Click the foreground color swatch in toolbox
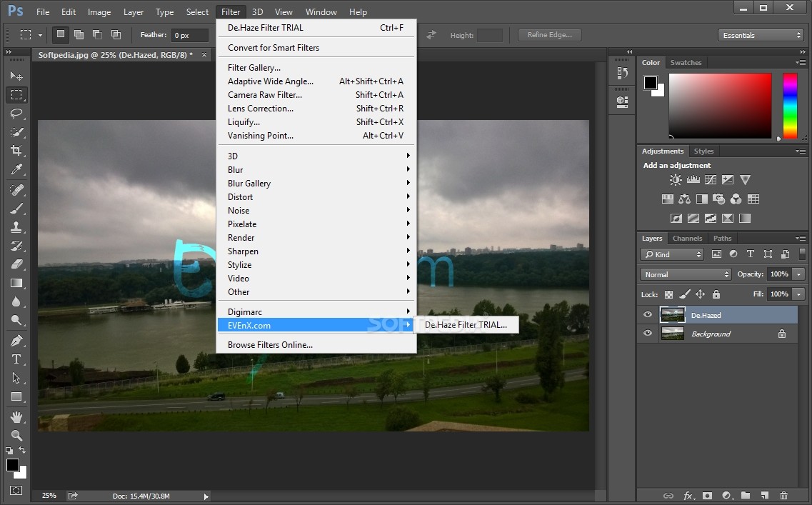Viewport: 812px width, 505px height. pos(13,465)
